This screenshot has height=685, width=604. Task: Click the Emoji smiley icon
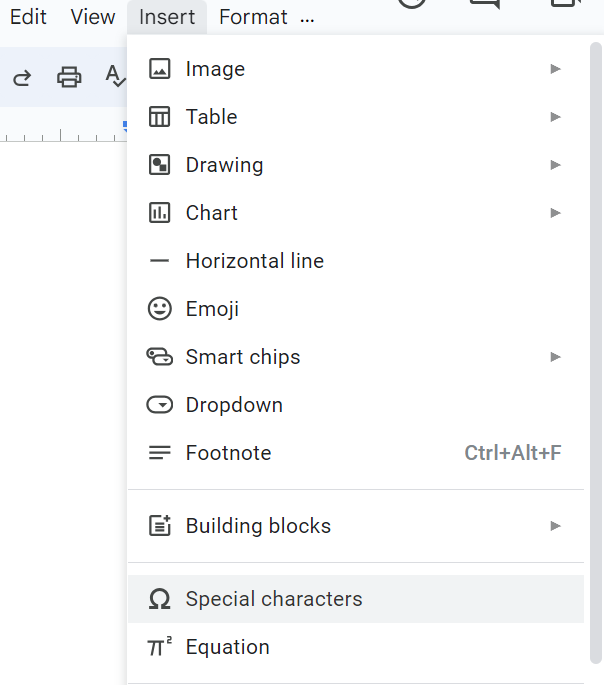pos(160,309)
